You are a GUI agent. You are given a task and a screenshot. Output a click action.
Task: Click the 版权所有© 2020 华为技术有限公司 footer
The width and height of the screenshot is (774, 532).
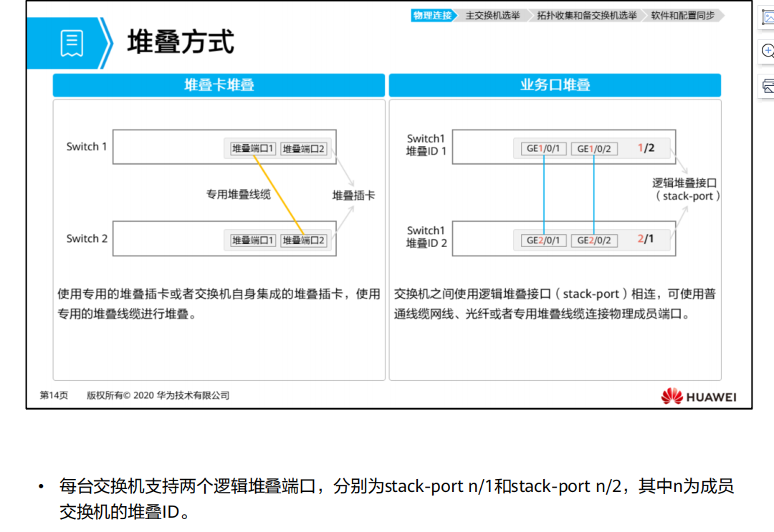coord(158,395)
